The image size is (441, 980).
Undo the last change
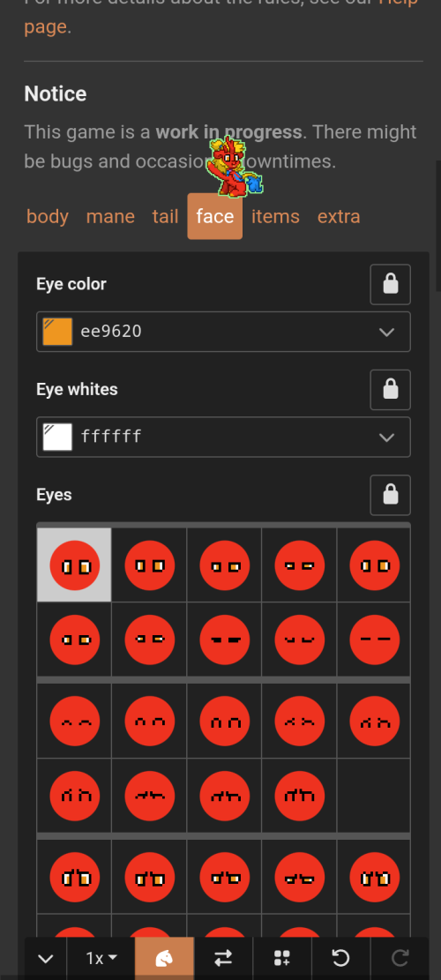(x=340, y=958)
